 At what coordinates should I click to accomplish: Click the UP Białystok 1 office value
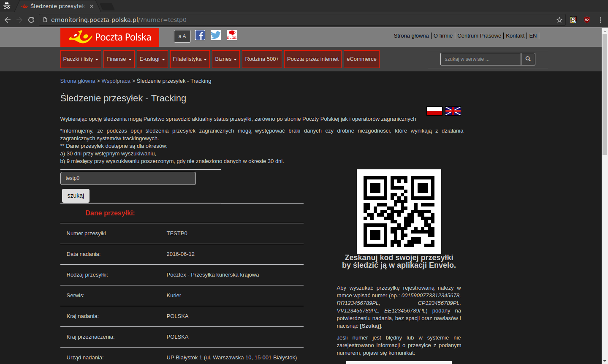pos(232,358)
